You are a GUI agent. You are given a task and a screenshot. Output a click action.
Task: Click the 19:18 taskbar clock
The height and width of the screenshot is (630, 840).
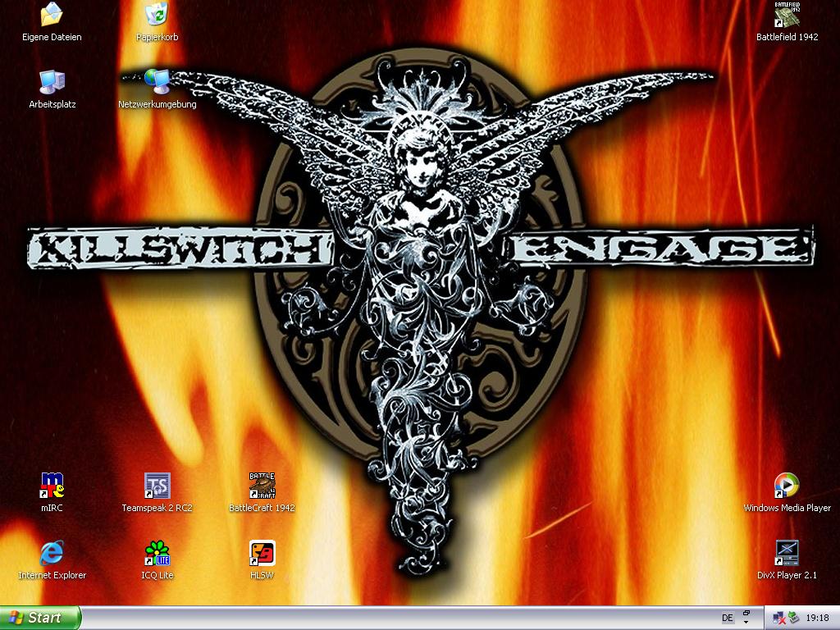(x=818, y=618)
